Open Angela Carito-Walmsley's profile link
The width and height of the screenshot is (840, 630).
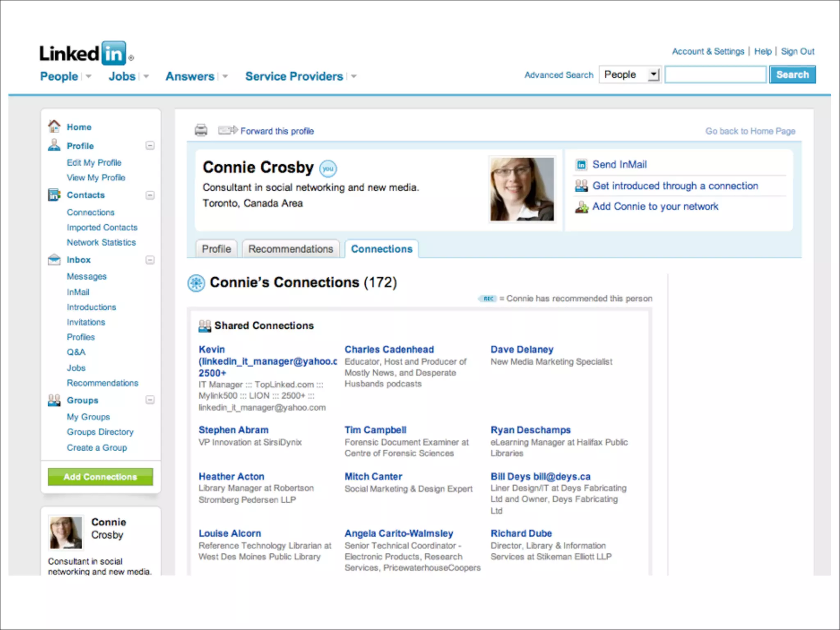point(399,534)
